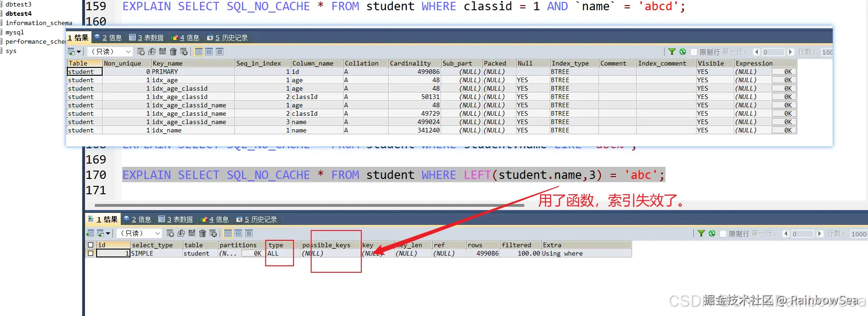Open lower panel 1 结果 tab
868x316 pixels.
103,219
